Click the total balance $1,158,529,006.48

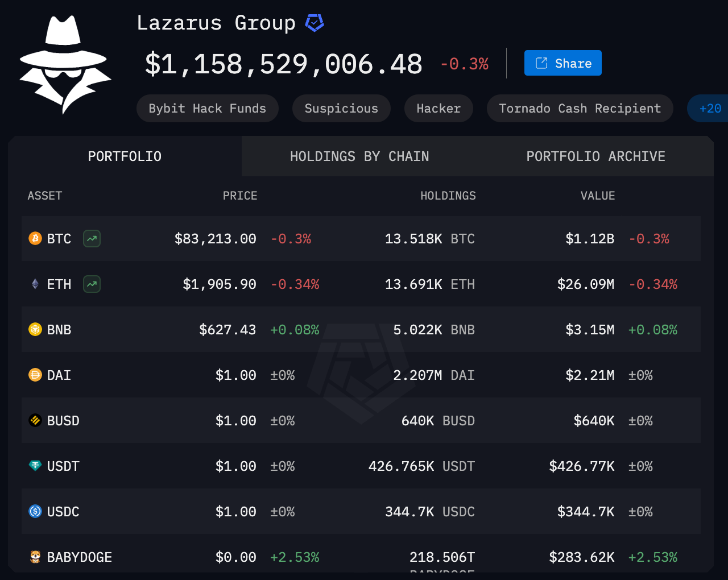284,64
